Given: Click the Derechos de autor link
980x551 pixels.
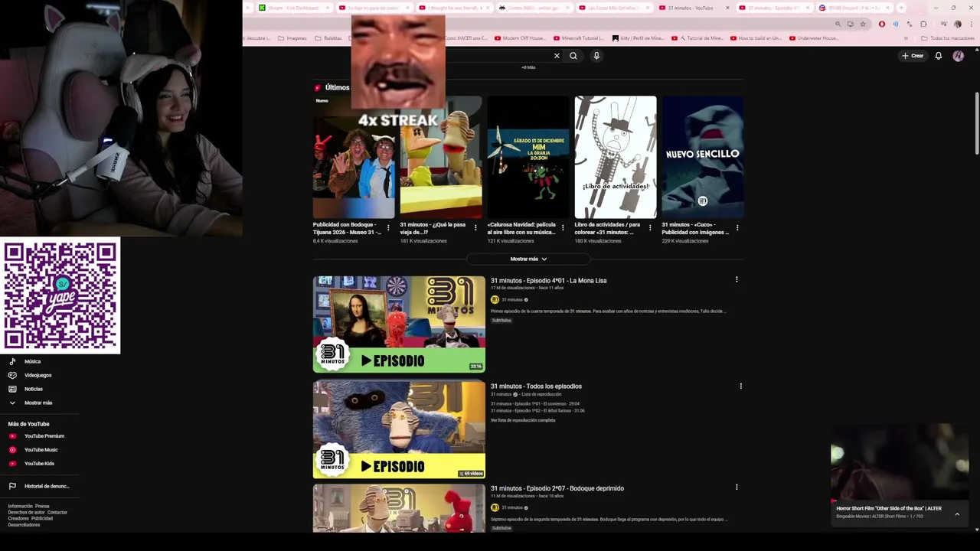Looking at the screenshot, I should point(26,512).
